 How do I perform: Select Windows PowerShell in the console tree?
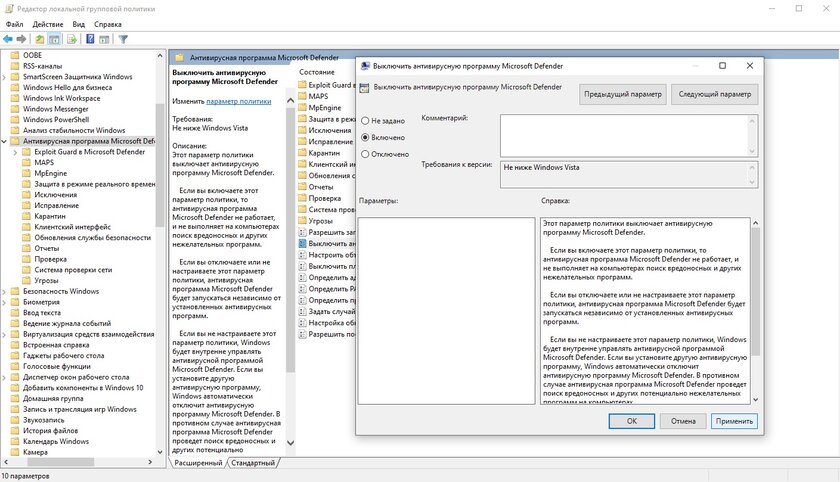(56, 119)
